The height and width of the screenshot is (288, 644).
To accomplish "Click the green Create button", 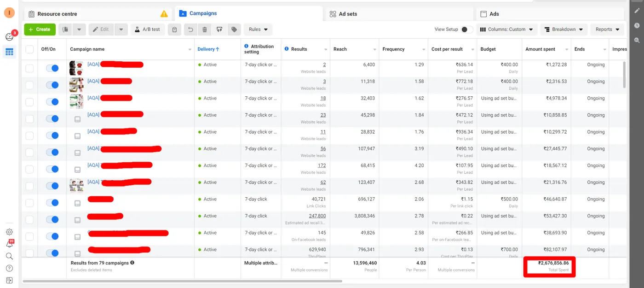I will [40, 29].
